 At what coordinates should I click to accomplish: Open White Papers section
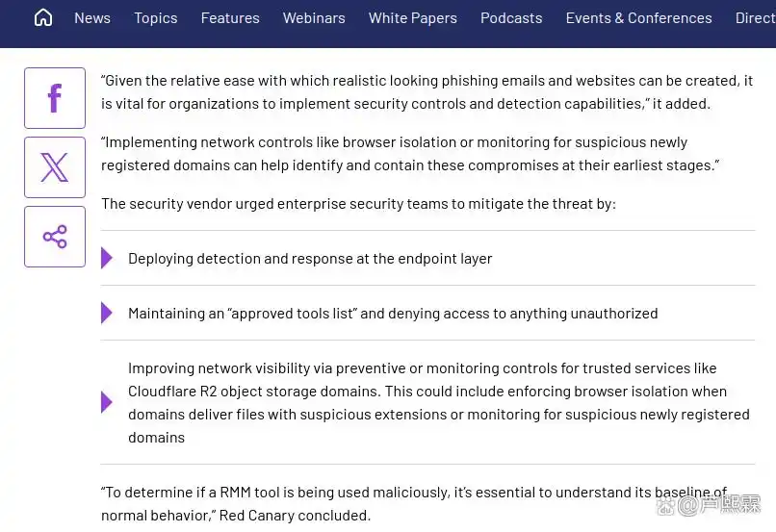(413, 18)
